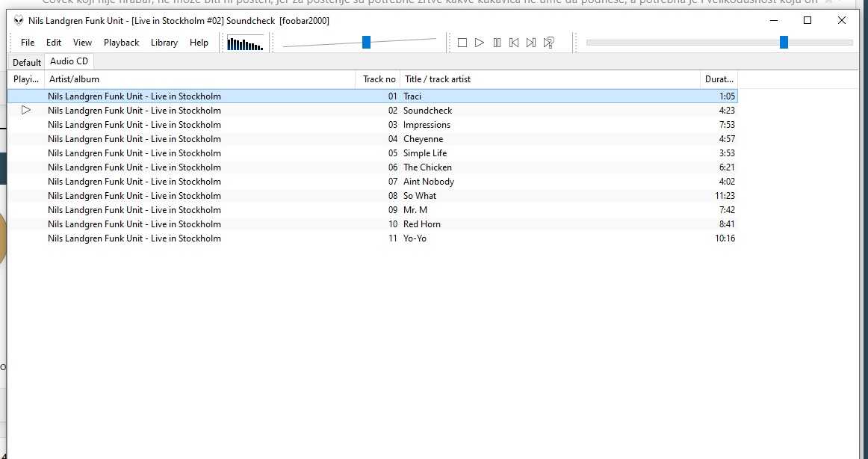
Task: Sort by the Track no column header
Action: click(377, 79)
